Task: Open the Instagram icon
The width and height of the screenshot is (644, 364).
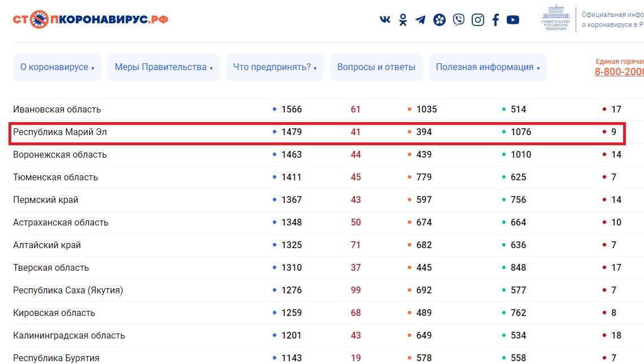Action: (x=478, y=20)
